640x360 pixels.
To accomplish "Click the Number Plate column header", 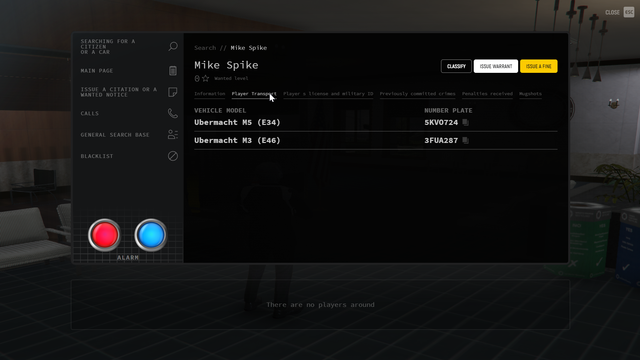I will coord(448,111).
